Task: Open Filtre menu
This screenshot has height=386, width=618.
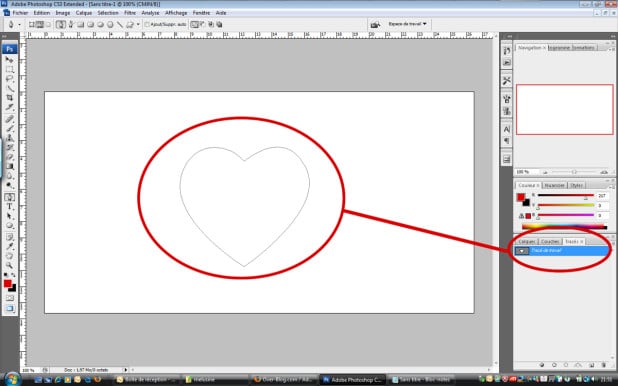Action: pyautogui.click(x=130, y=13)
